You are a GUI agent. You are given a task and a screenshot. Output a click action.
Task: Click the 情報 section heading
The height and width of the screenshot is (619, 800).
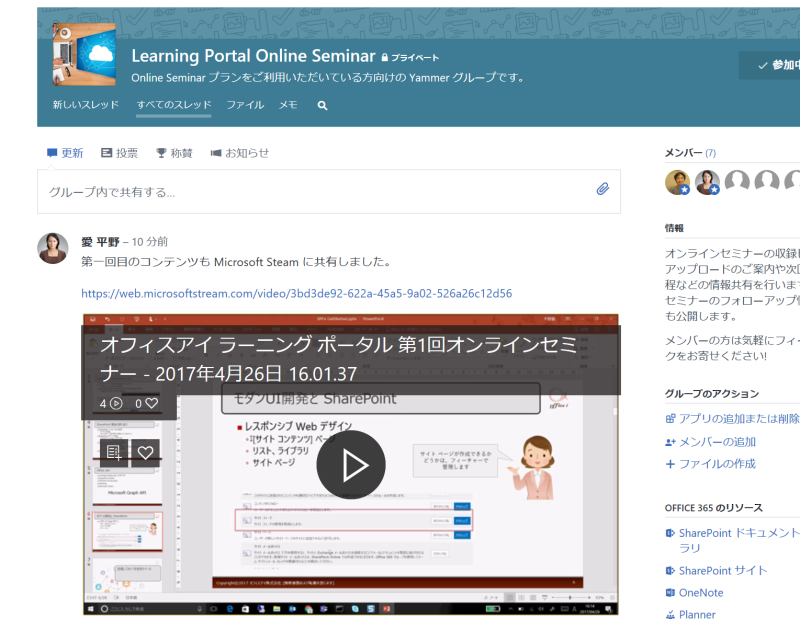coord(674,228)
